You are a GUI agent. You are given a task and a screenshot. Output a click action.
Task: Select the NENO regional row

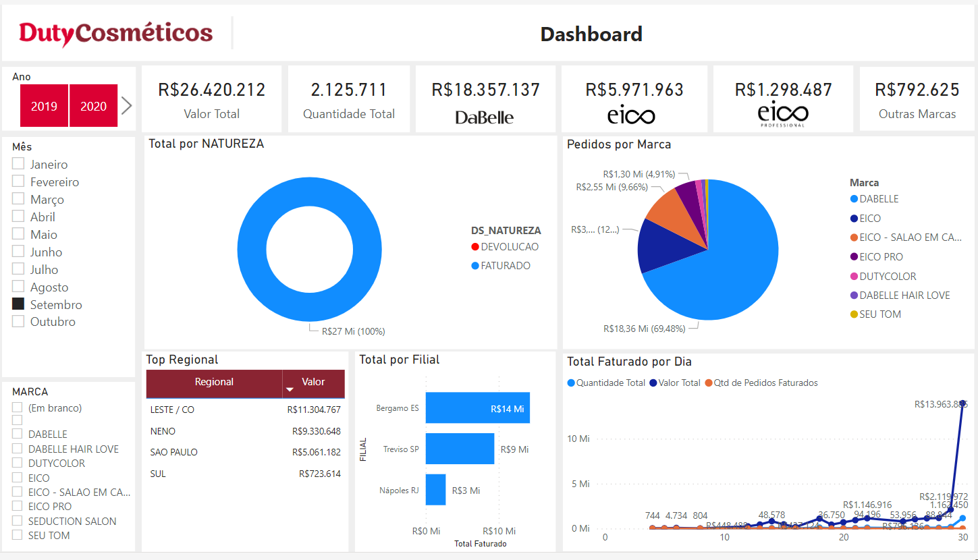pyautogui.click(x=245, y=431)
